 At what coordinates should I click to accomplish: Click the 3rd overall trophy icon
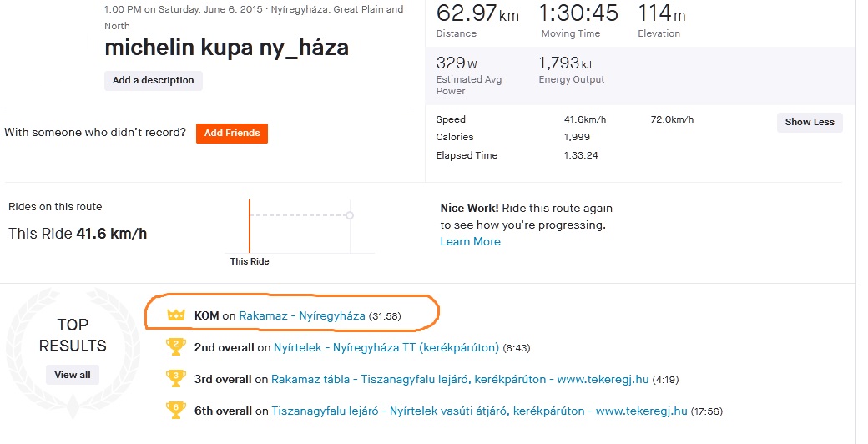(175, 378)
